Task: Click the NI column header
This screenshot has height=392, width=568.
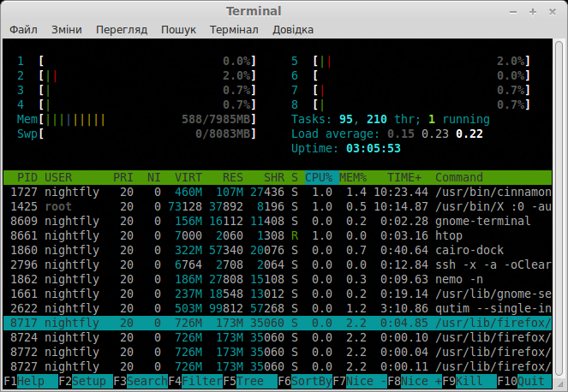Action: [154, 177]
